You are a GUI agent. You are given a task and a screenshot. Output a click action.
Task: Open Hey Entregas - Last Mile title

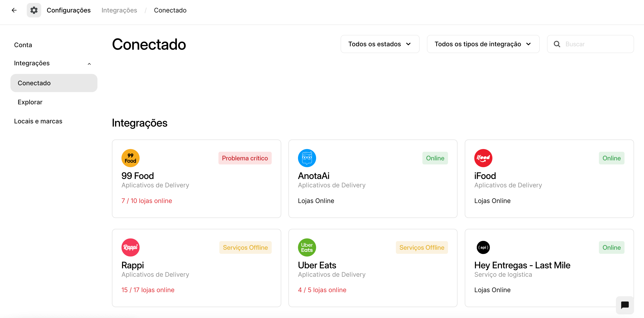[x=522, y=265]
